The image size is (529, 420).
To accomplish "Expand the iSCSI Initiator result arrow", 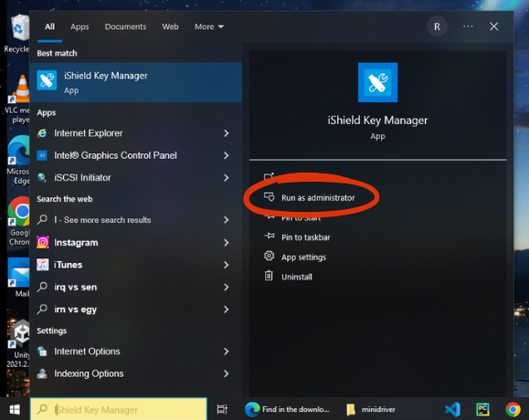I will [x=227, y=178].
